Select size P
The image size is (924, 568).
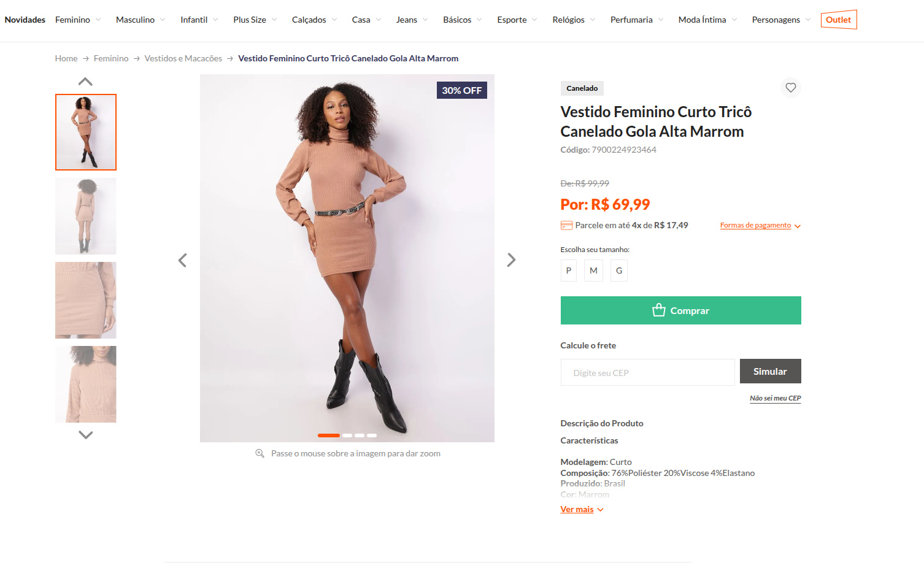(568, 271)
